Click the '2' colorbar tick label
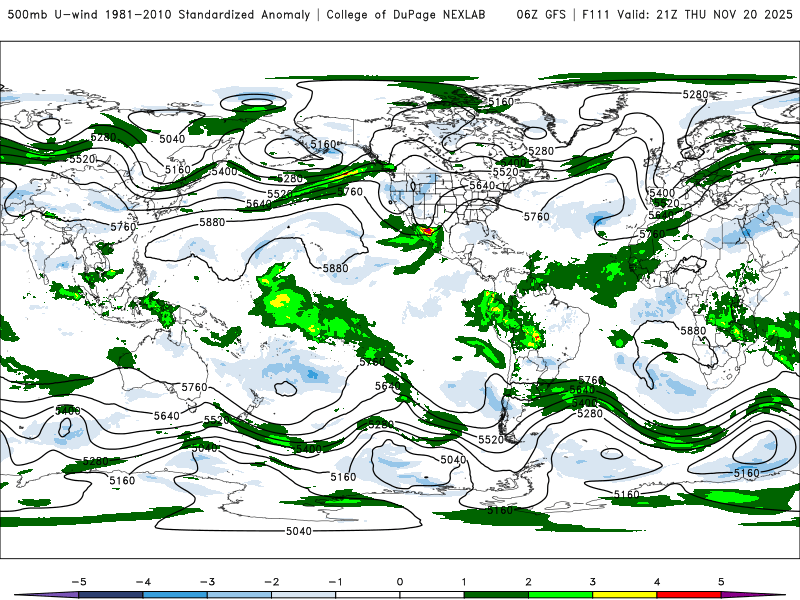This screenshot has width=800, height=600. [x=529, y=582]
